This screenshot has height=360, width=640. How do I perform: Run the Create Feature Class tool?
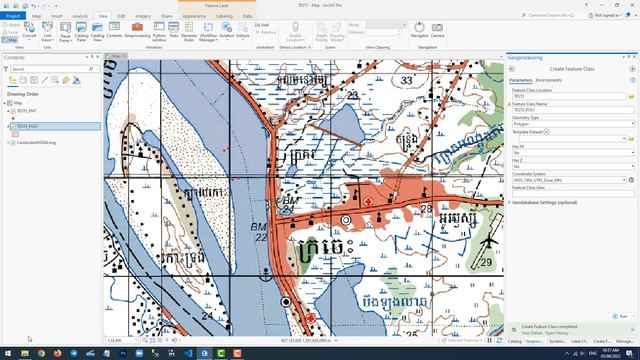point(620,316)
